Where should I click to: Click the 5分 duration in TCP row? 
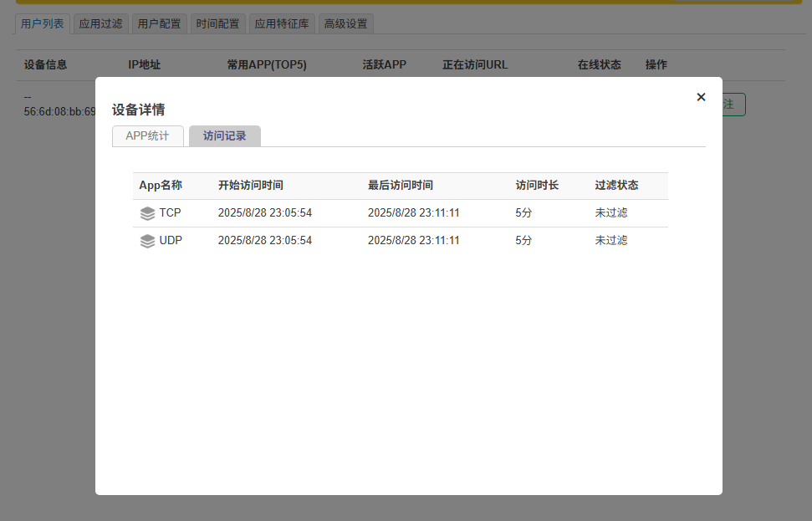pyautogui.click(x=523, y=213)
